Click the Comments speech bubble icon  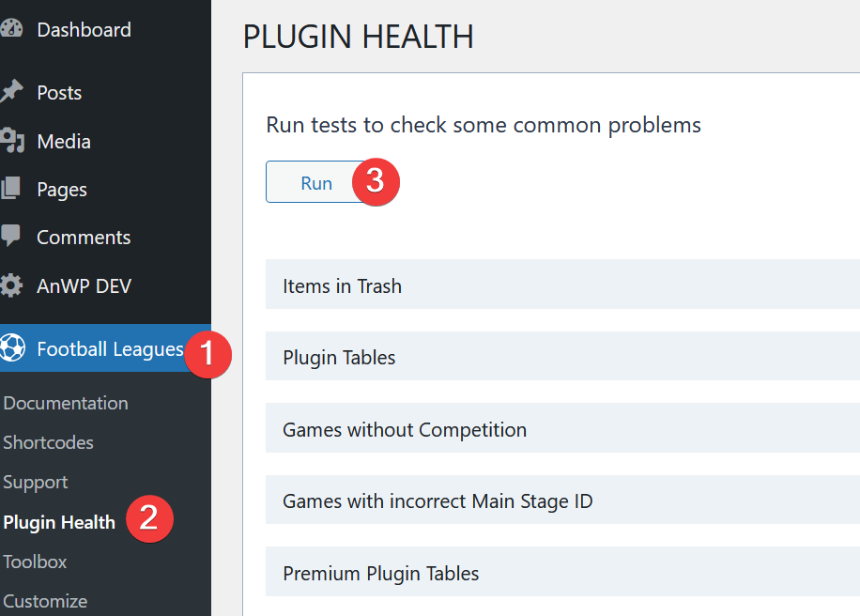click(x=10, y=236)
